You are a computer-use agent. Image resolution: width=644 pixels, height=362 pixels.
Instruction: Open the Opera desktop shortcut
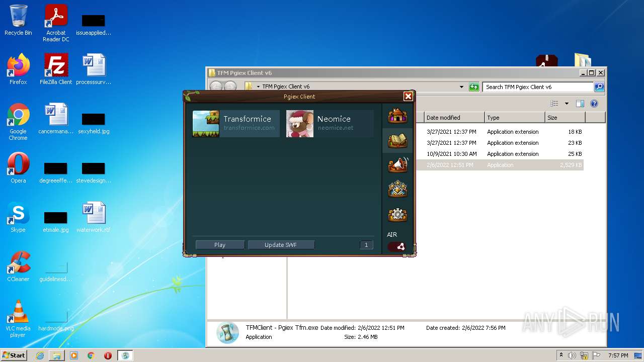coord(18,168)
